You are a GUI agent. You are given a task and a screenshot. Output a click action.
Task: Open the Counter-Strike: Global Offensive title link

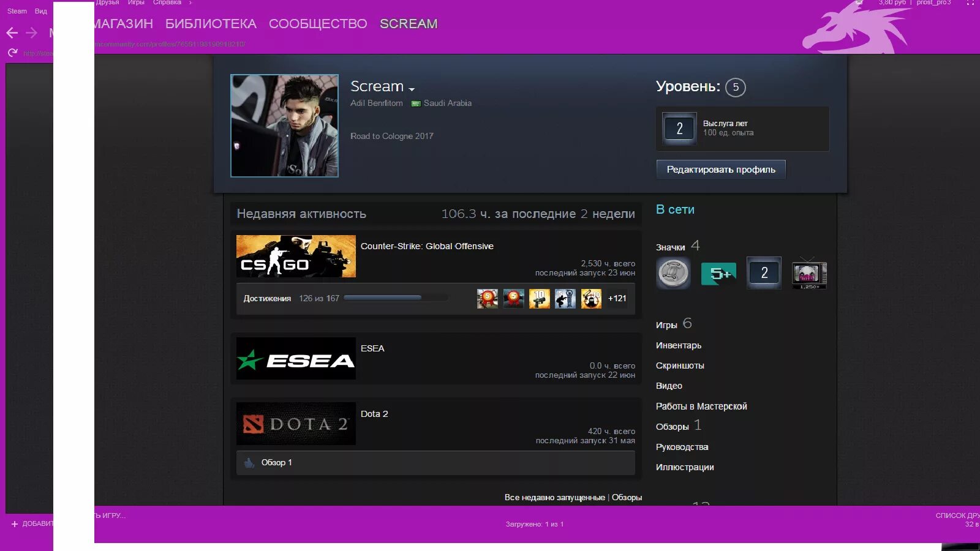click(x=427, y=246)
